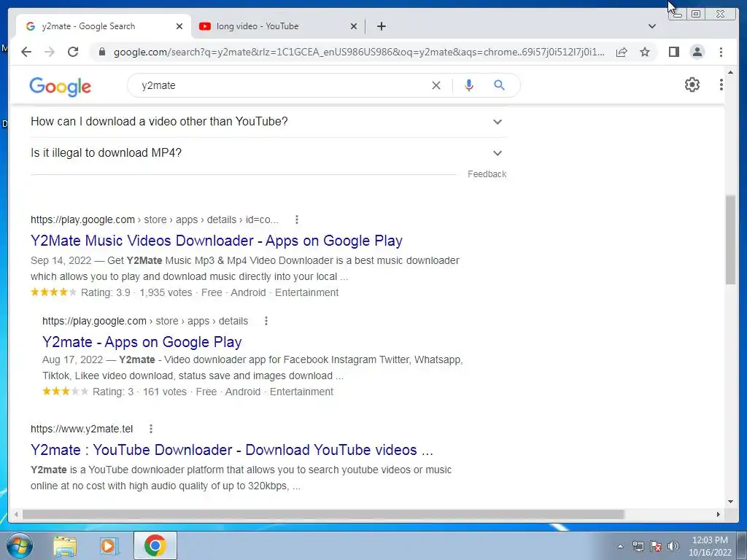Close the long video YouTube tab
The width and height of the screenshot is (747, 560).
[354, 26]
